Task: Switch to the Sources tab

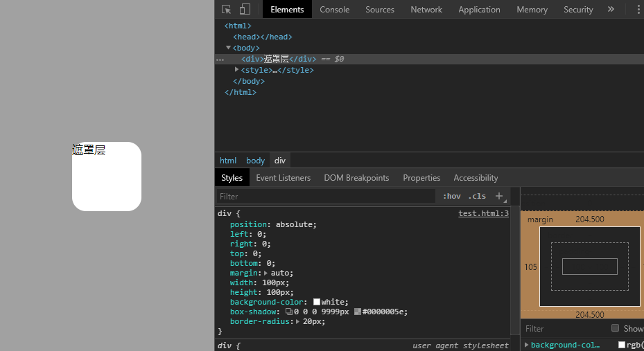Action: coord(379,10)
